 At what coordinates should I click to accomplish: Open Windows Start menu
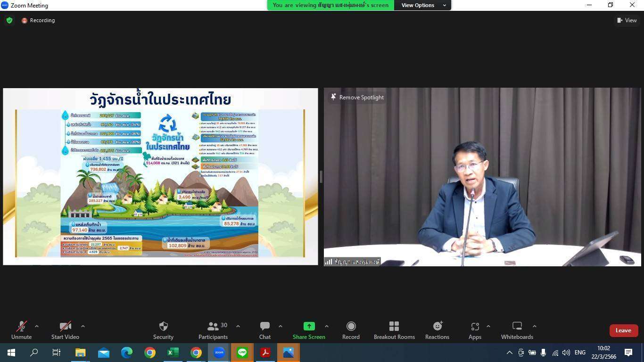(11, 353)
